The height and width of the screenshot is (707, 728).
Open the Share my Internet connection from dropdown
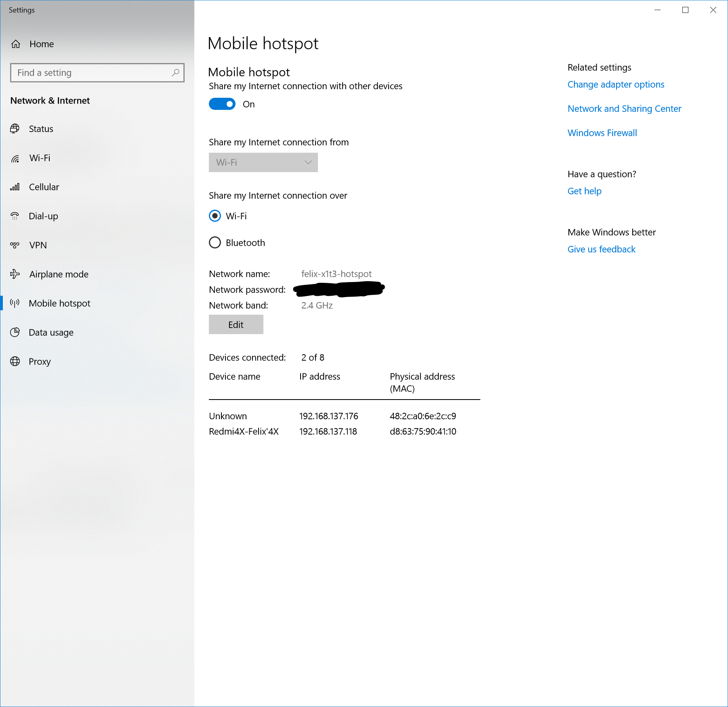(x=263, y=162)
